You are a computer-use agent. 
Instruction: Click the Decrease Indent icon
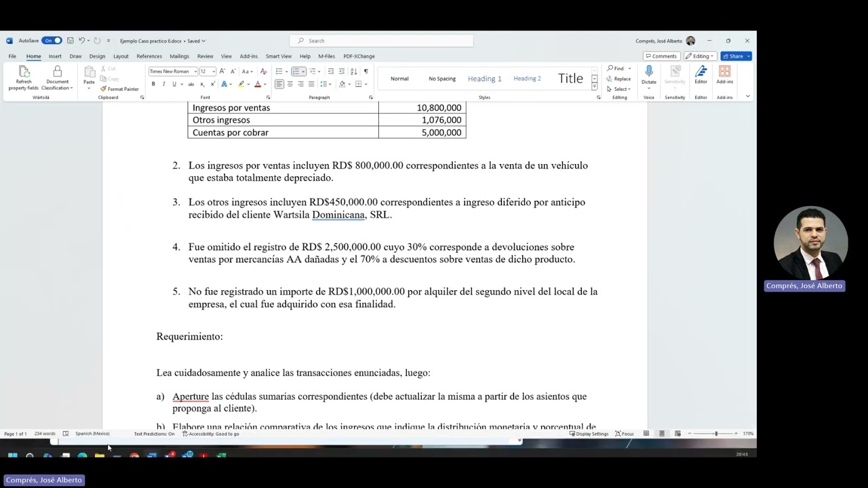(331, 71)
